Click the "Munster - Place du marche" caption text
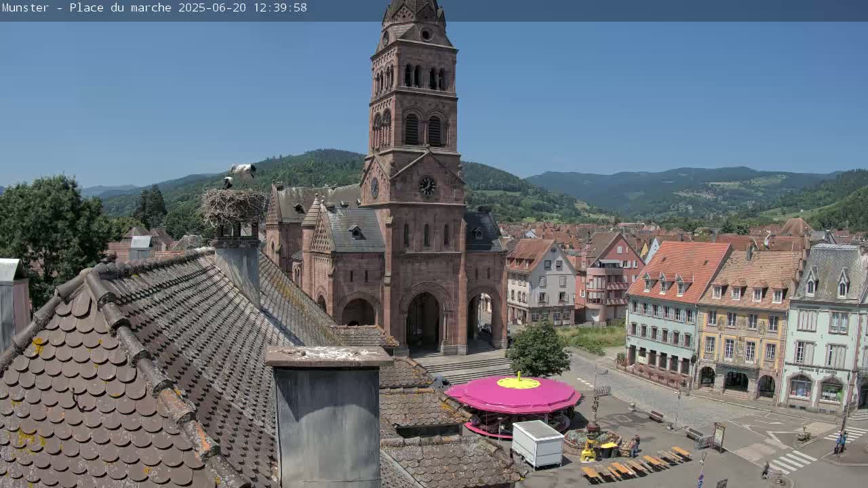Image resolution: width=868 pixels, height=488 pixels. [87, 8]
